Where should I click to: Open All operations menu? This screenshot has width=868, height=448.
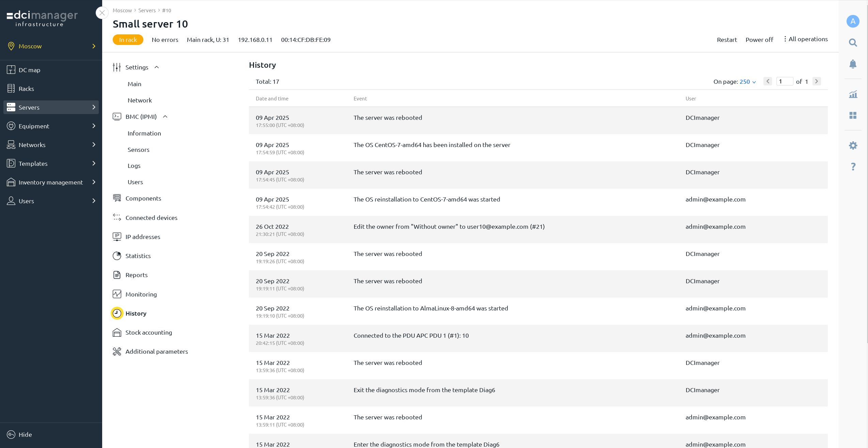[806, 39]
